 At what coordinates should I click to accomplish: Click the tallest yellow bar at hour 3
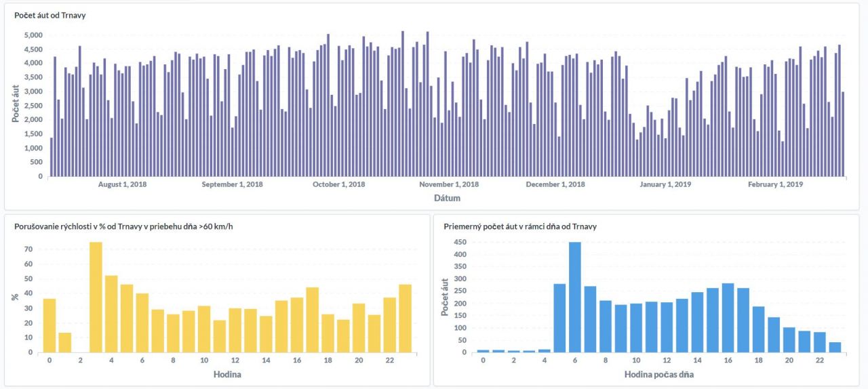96,297
